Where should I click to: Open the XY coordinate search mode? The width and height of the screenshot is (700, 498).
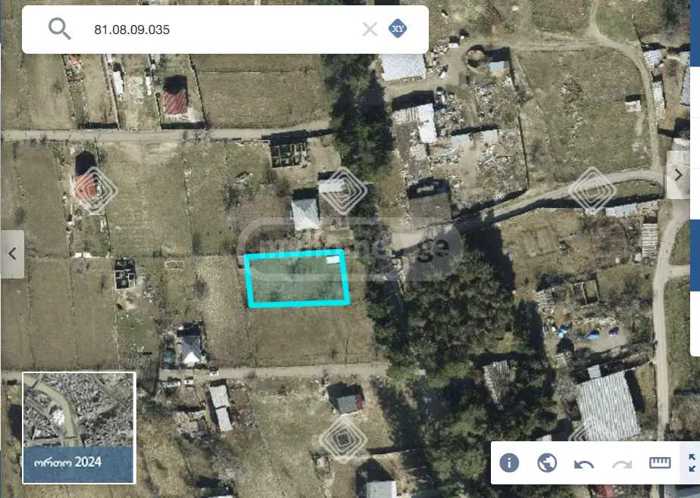point(397,29)
